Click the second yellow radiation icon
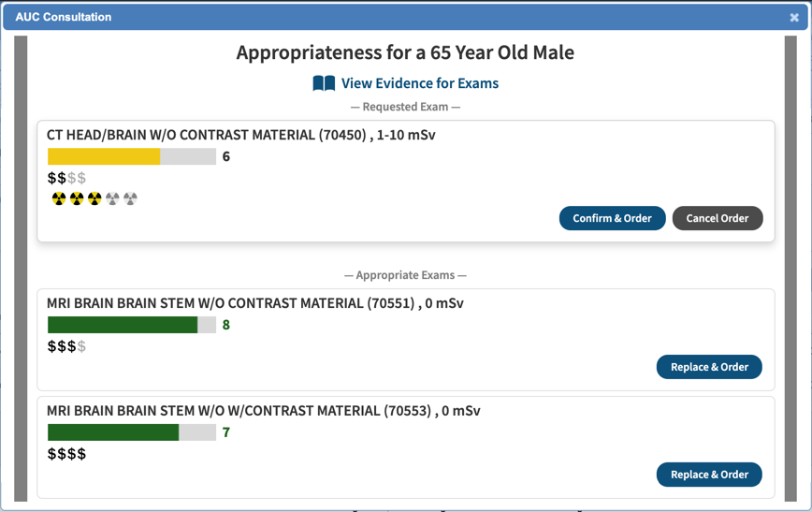 [77, 198]
